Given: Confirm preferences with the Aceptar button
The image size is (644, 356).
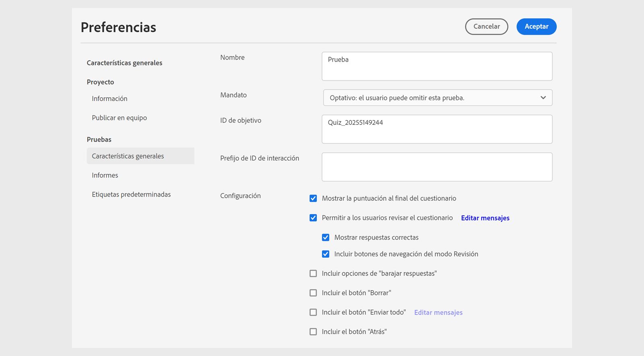Looking at the screenshot, I should click(536, 27).
